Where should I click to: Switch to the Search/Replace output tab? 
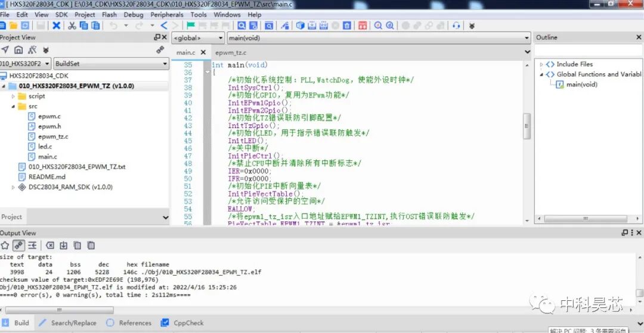(x=68, y=323)
